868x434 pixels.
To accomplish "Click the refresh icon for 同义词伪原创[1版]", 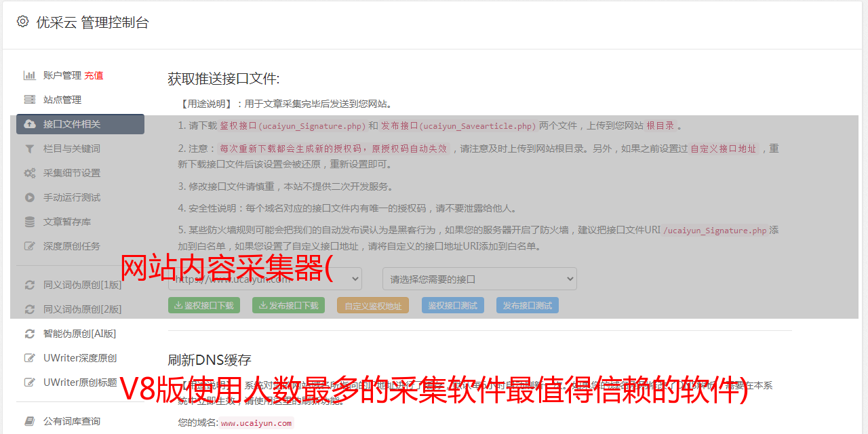I will 30,285.
